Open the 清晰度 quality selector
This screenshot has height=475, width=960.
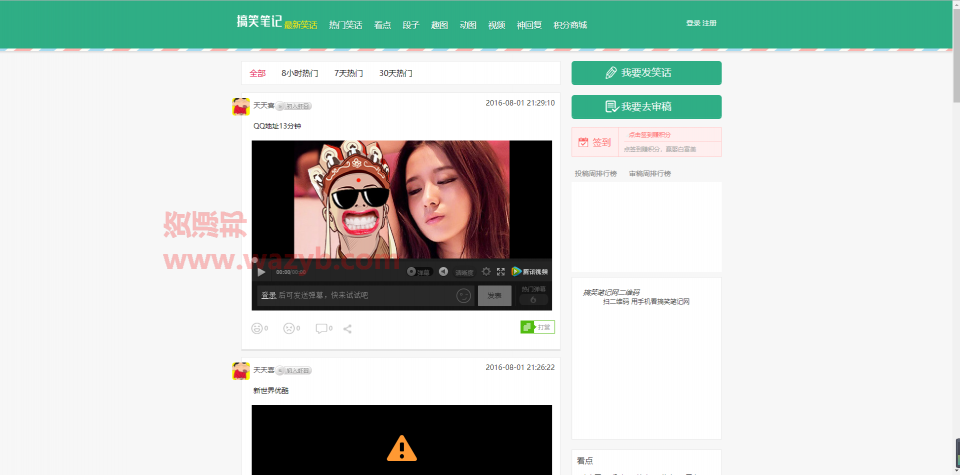(x=464, y=272)
